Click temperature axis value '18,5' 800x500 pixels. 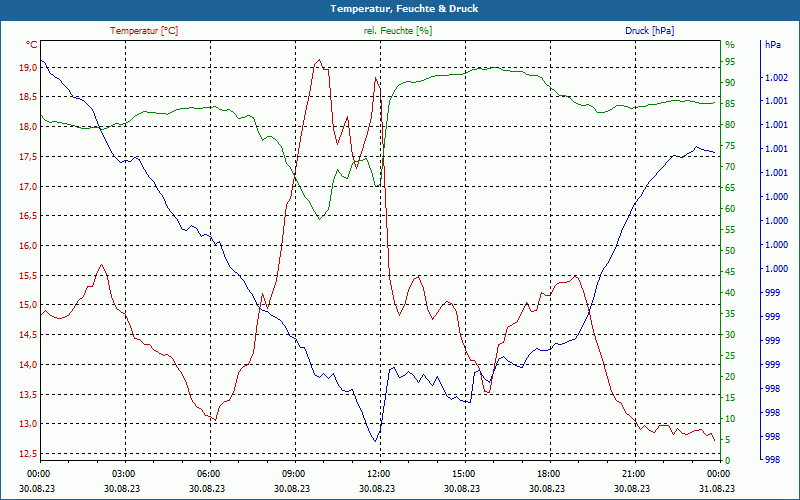[29, 97]
